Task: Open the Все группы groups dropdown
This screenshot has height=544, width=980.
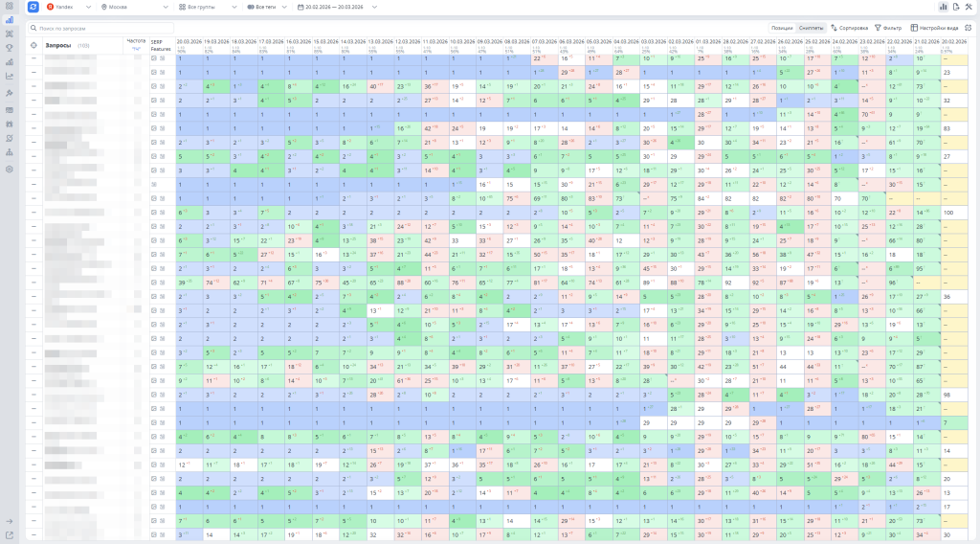Action: (208, 7)
